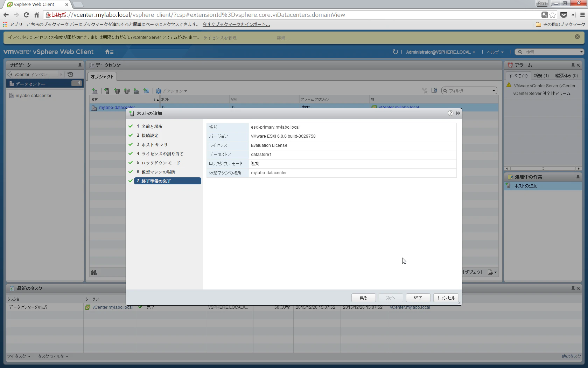Select the オブジェクト tab
Image resolution: width=588 pixels, height=368 pixels.
tap(102, 76)
